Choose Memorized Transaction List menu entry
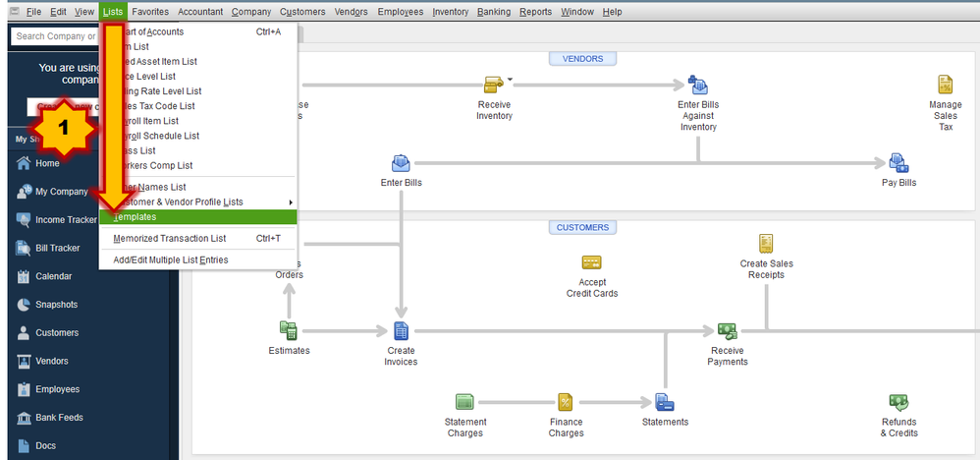The width and height of the screenshot is (980, 460). click(x=198, y=239)
